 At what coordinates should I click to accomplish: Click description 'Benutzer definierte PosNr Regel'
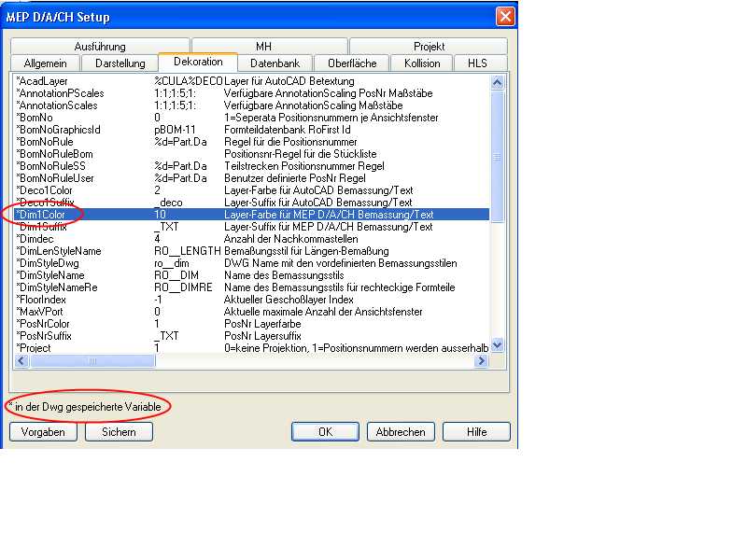click(295, 178)
